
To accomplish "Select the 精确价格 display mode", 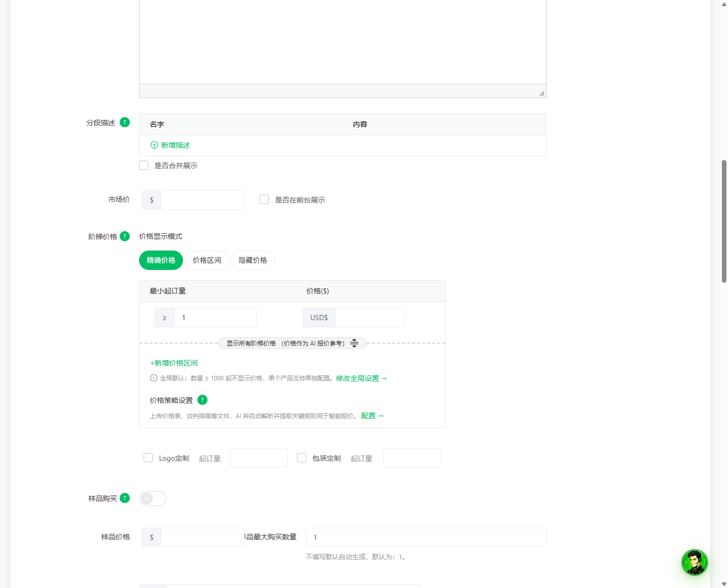I will (x=161, y=260).
